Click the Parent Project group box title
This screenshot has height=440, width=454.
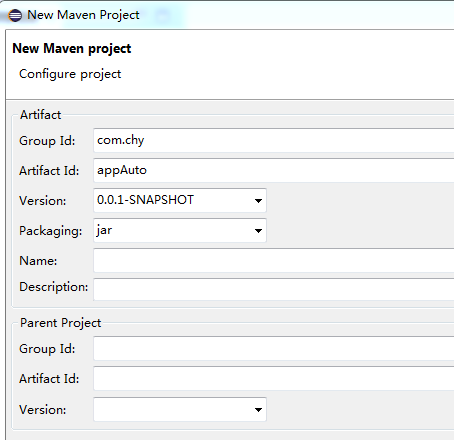(60, 323)
